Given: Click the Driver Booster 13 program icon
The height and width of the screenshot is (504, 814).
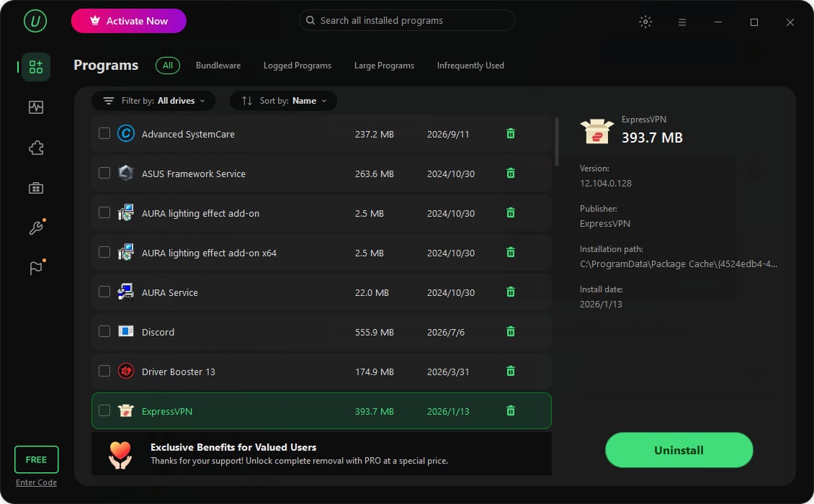Looking at the screenshot, I should (x=125, y=371).
